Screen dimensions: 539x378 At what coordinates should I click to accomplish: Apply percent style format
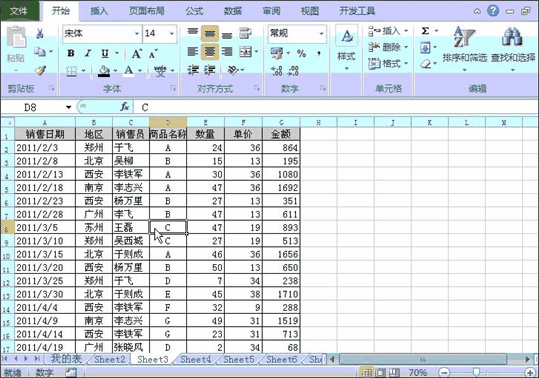(301, 54)
